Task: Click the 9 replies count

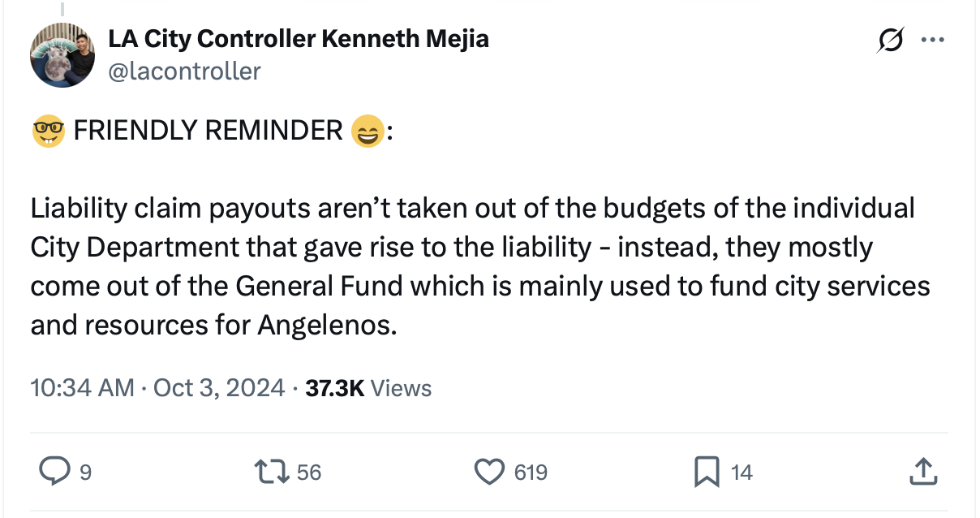Action: tap(85, 472)
